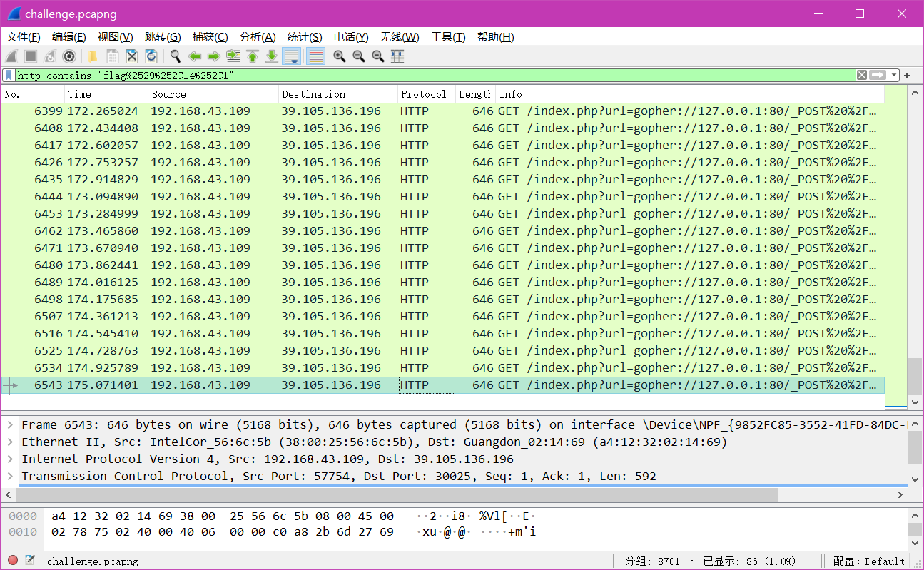
Task: Add a display filter button with plus
Action: click(x=907, y=75)
